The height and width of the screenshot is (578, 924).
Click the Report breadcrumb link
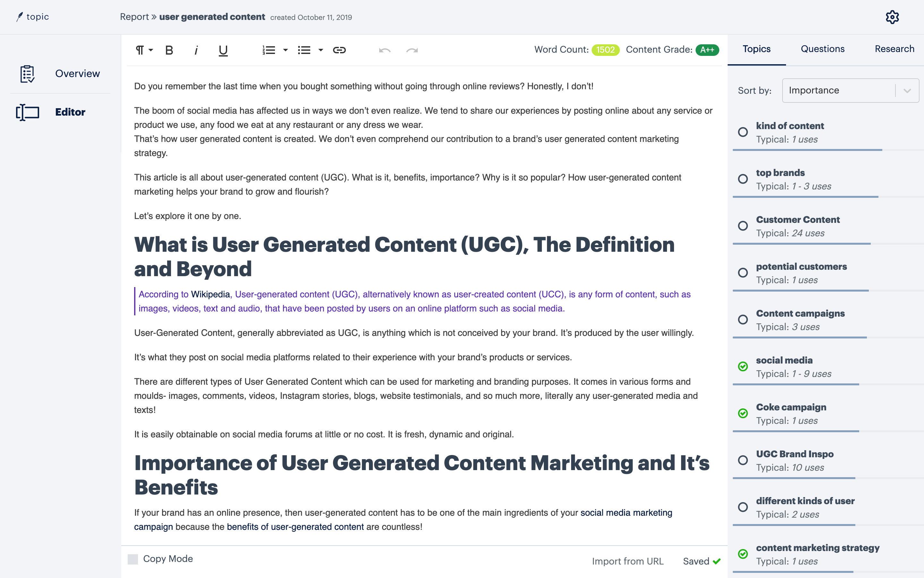(134, 17)
